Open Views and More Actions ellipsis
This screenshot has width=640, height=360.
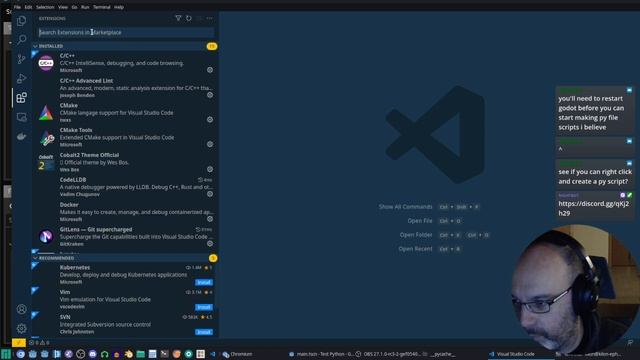209,18
